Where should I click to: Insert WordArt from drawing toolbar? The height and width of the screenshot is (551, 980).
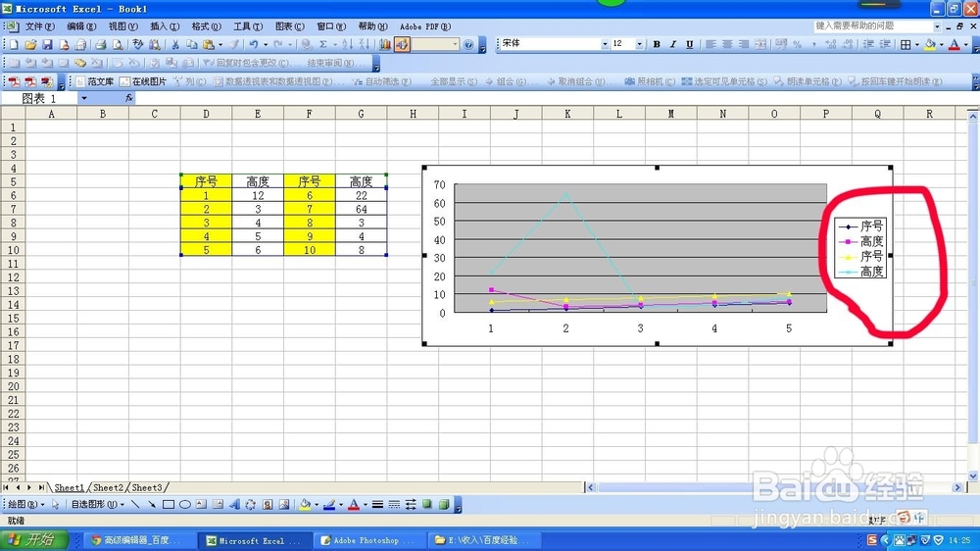tap(234, 505)
